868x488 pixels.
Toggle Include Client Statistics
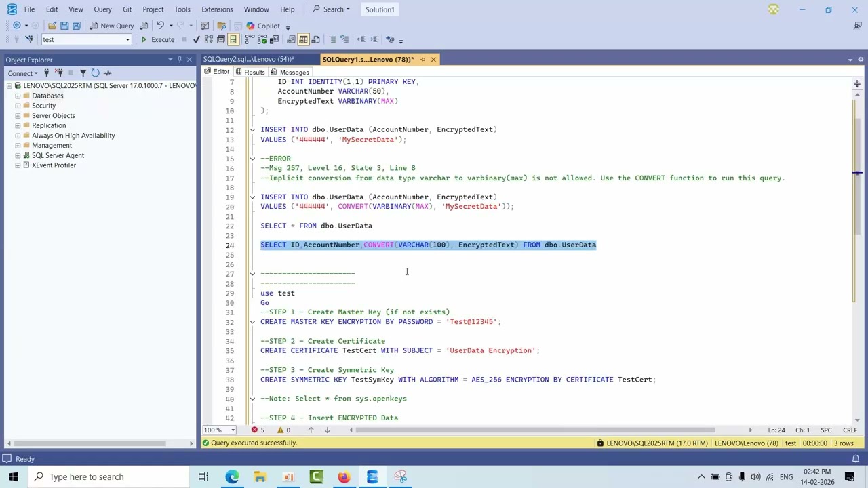[274, 39]
